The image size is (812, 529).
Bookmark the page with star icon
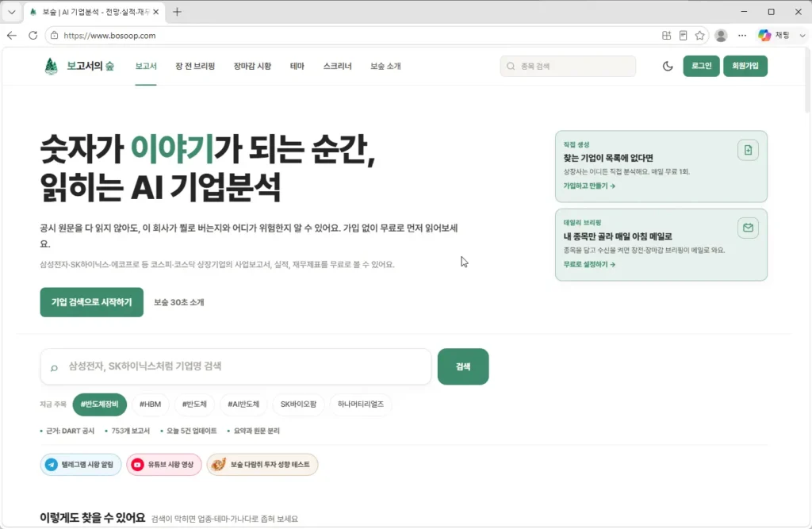(x=699, y=35)
